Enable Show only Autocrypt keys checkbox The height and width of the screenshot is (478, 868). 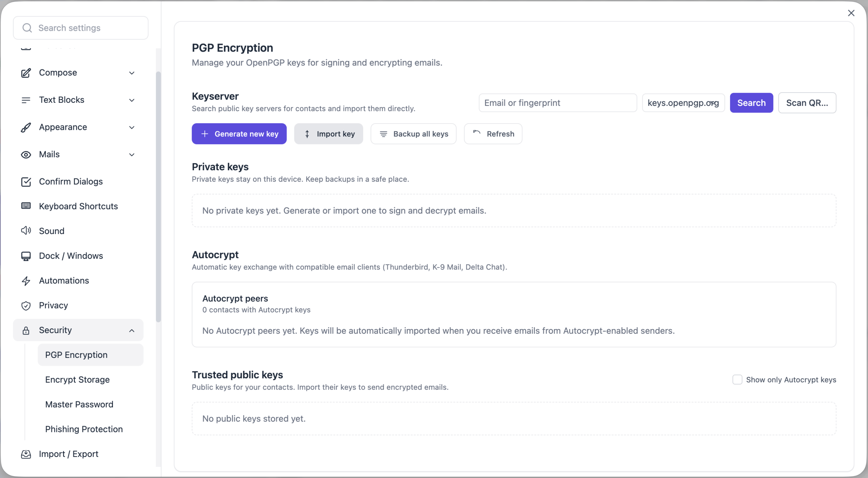click(x=737, y=380)
